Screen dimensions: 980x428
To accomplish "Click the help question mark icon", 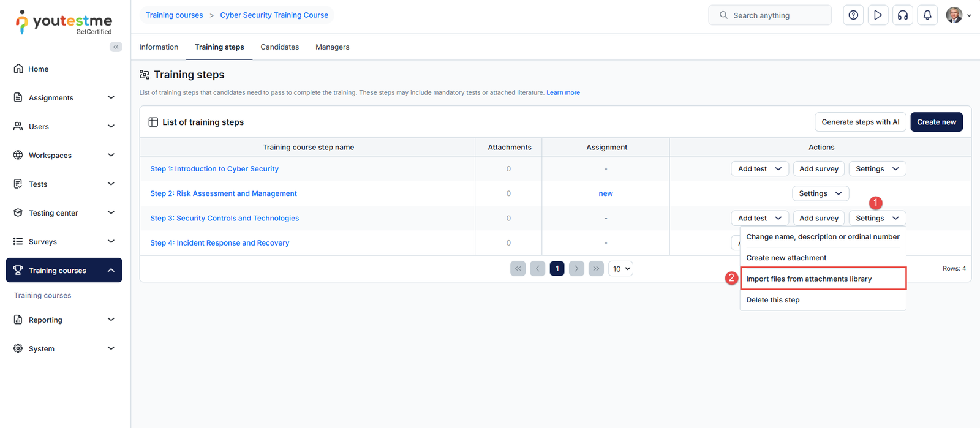I will point(853,15).
